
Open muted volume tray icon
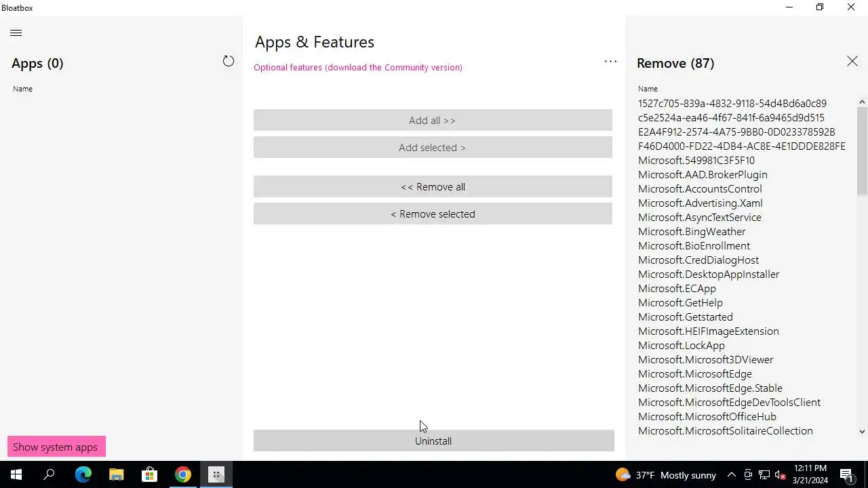781,475
